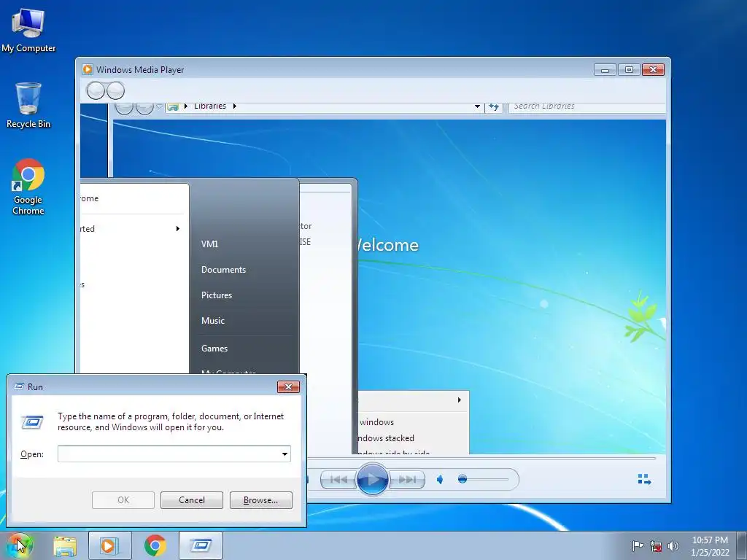Screen dimensions: 747x560
Task: Click the Run dialog title bar icon
Action: click(19, 386)
